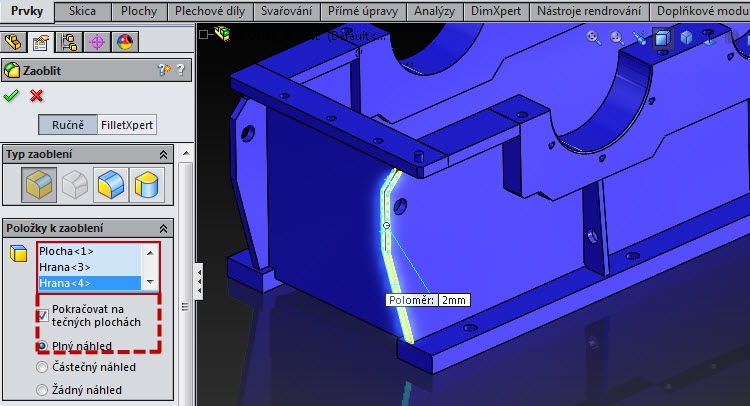Select the full round fillet type

tap(146, 185)
